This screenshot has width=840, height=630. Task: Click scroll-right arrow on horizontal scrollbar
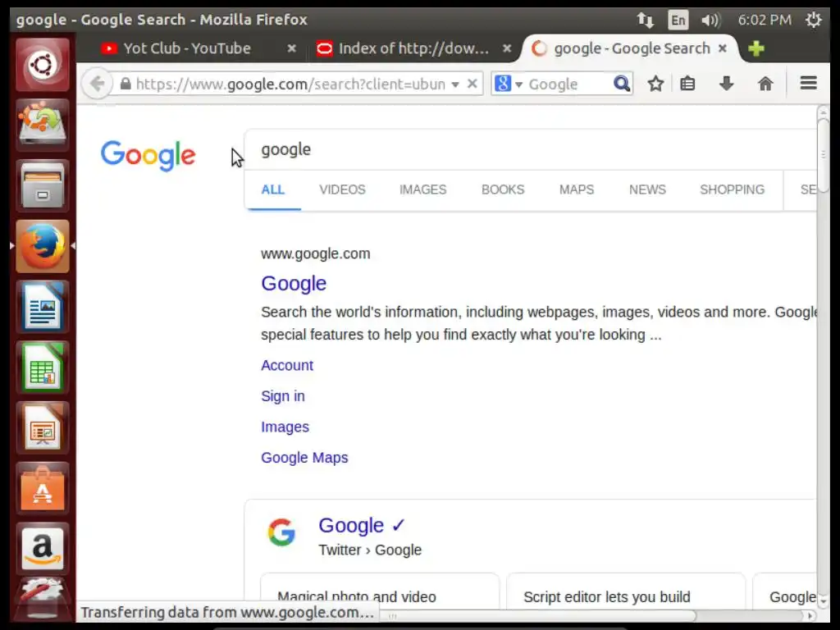pyautogui.click(x=810, y=616)
